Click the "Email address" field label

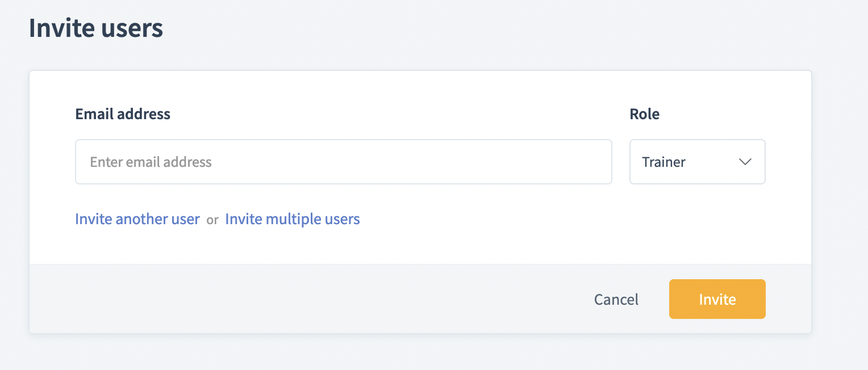point(123,114)
